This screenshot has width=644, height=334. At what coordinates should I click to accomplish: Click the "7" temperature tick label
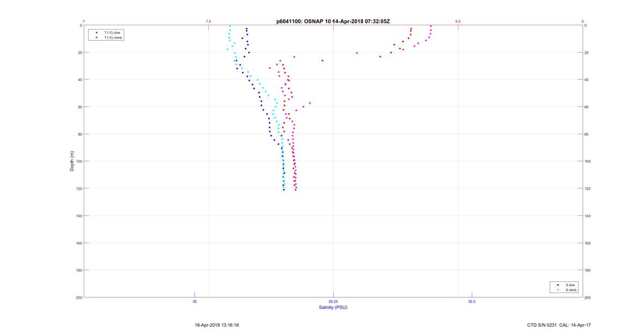point(84,21)
